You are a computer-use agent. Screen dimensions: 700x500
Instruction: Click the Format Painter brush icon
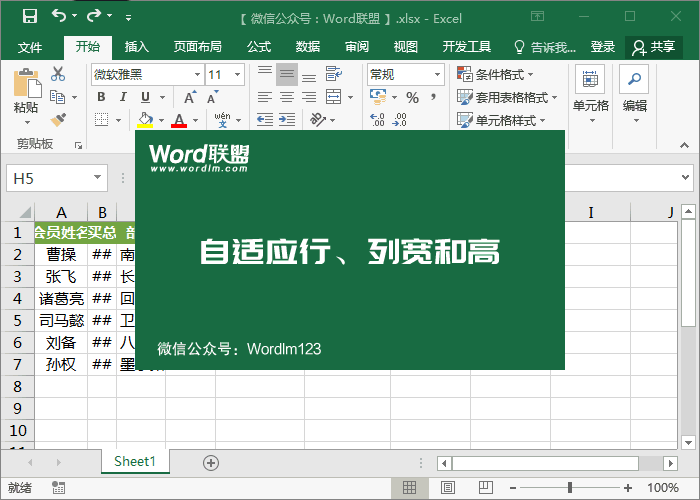(58, 119)
